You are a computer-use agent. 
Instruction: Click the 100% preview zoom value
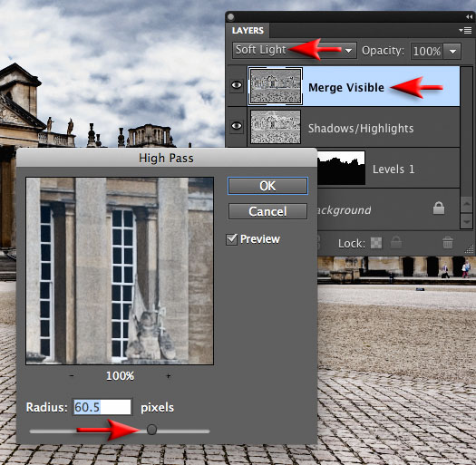pos(120,376)
